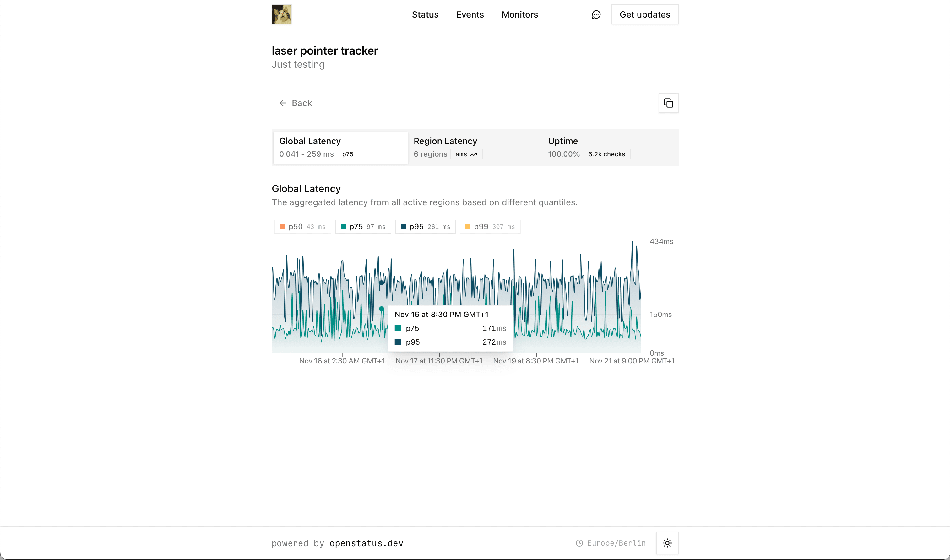The image size is (950, 560).
Task: Open the p75 quantile selector
Action: (348, 154)
